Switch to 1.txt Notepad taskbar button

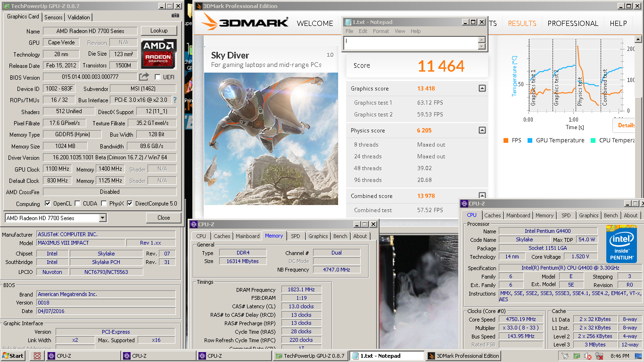(x=386, y=356)
